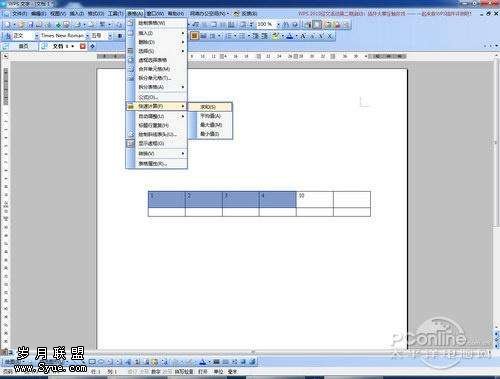Toggle 显示虚框(G) in the Table menu

[x=156, y=143]
